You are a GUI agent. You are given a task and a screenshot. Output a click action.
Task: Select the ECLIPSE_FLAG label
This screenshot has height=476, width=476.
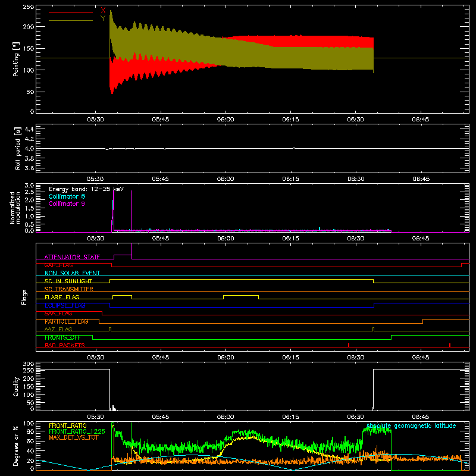click(x=65, y=305)
